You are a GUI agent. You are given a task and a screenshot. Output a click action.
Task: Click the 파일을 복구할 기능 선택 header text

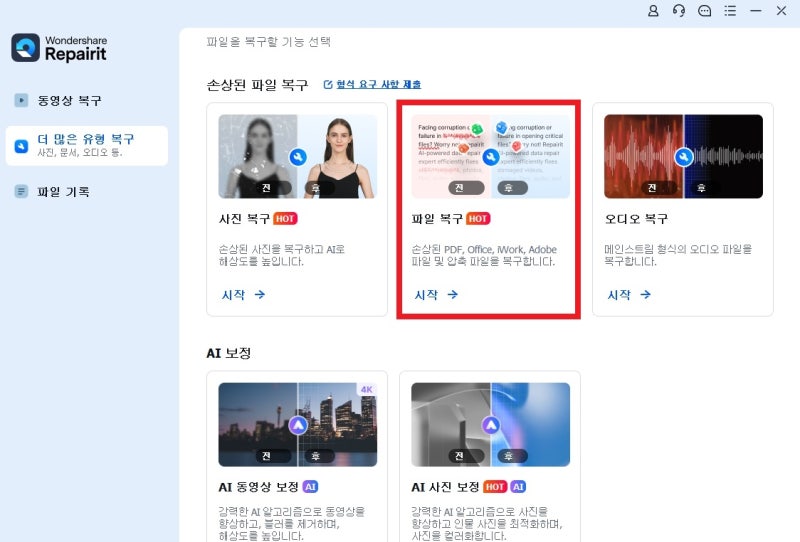(x=269, y=42)
